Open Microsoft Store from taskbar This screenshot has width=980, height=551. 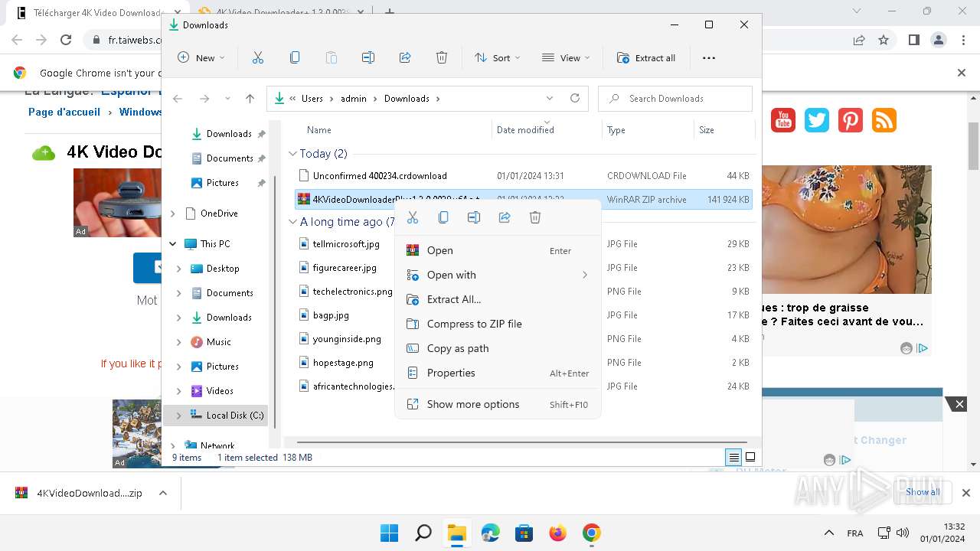click(x=524, y=533)
